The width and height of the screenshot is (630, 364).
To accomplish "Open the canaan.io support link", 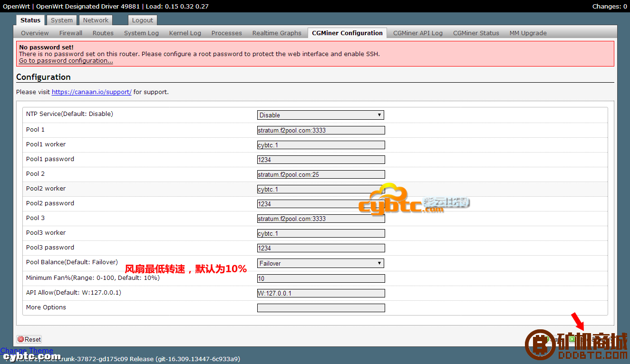I will [x=92, y=92].
